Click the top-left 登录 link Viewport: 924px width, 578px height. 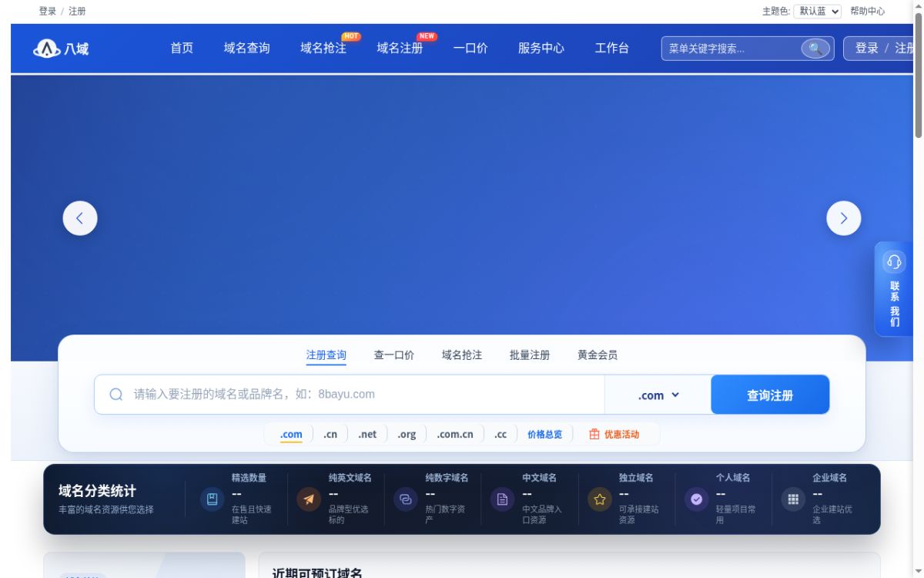(48, 12)
